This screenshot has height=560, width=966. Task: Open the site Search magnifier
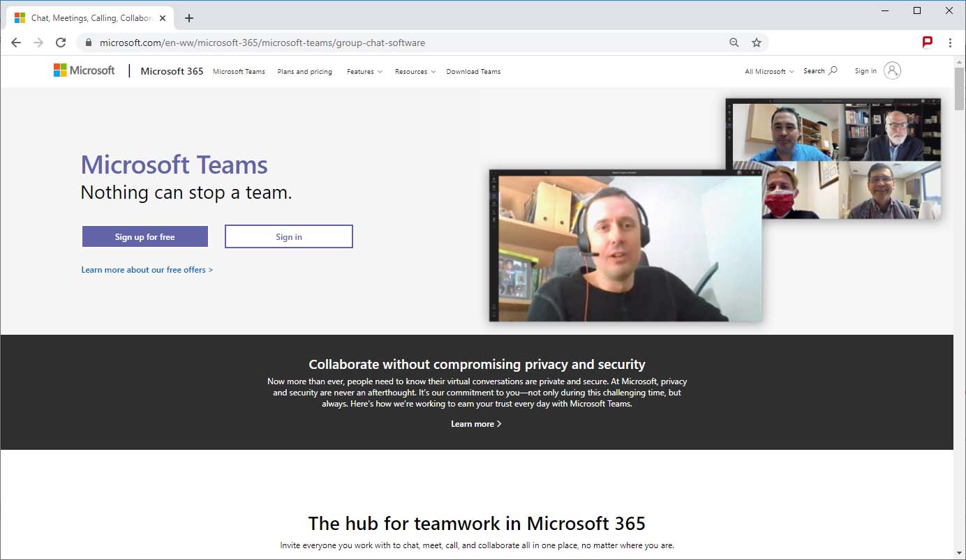[819, 70]
